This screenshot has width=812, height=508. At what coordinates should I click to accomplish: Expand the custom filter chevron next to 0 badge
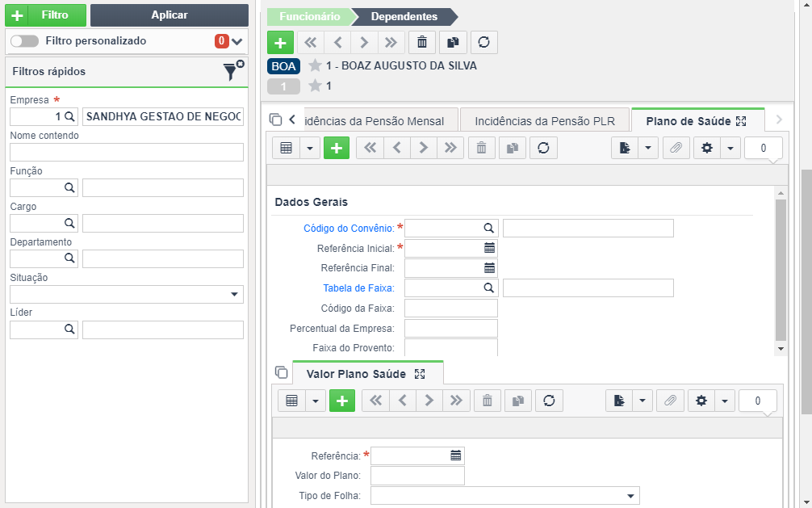point(237,41)
